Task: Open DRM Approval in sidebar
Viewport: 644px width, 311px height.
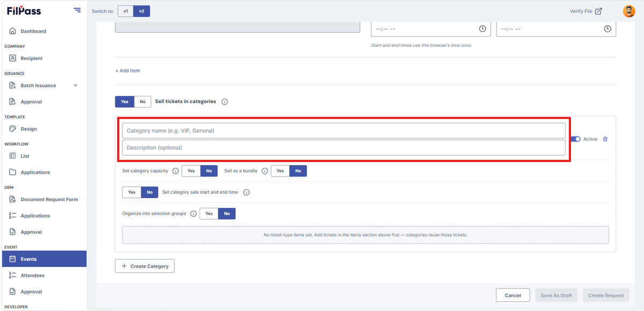Action: tap(43, 232)
